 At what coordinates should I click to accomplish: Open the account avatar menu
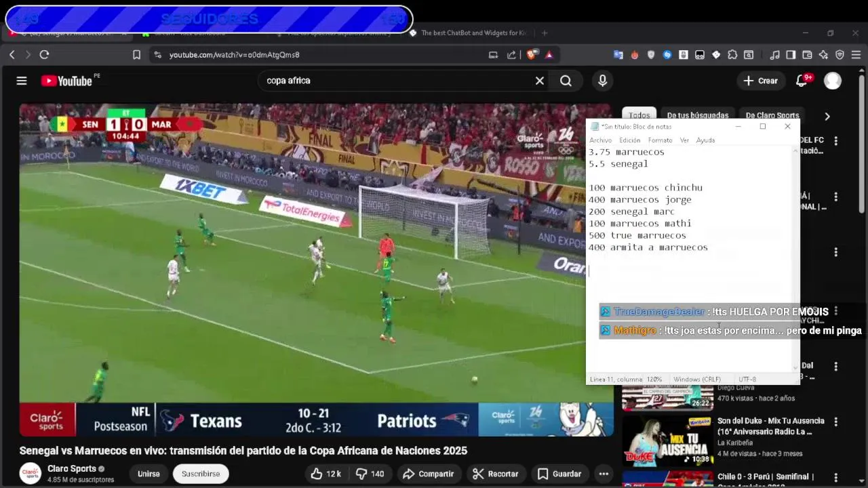pos(833,81)
